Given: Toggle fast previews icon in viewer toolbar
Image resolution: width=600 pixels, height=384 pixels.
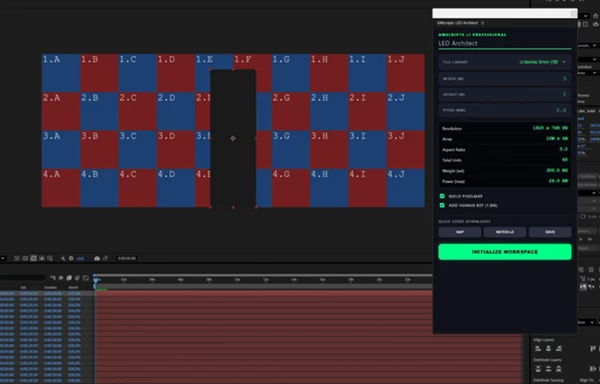Looking at the screenshot, I should (x=17, y=259).
